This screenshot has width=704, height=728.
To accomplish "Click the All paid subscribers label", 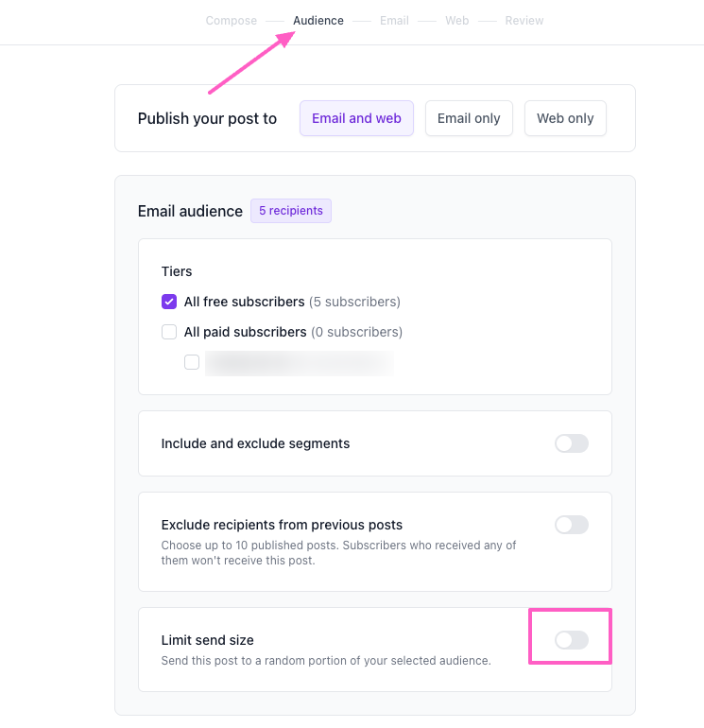I will [245, 332].
